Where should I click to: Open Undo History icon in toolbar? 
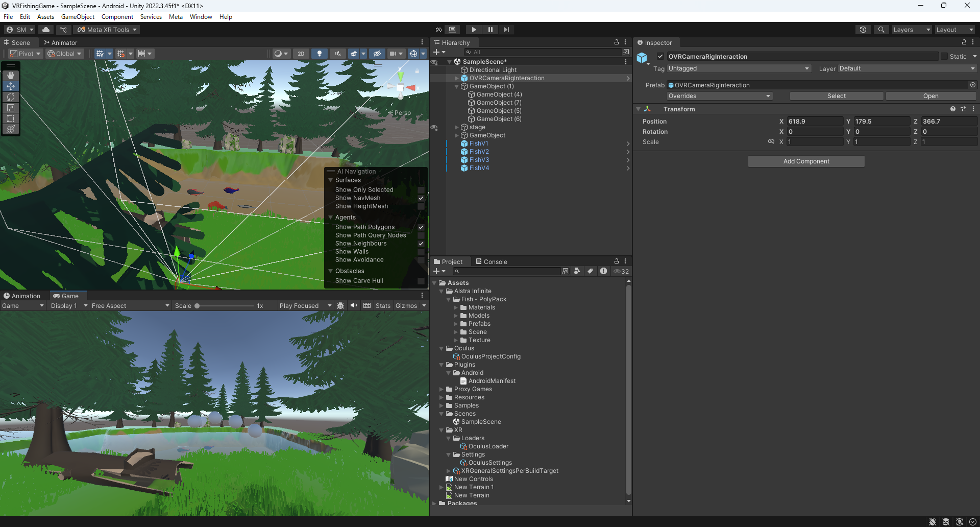863,30
